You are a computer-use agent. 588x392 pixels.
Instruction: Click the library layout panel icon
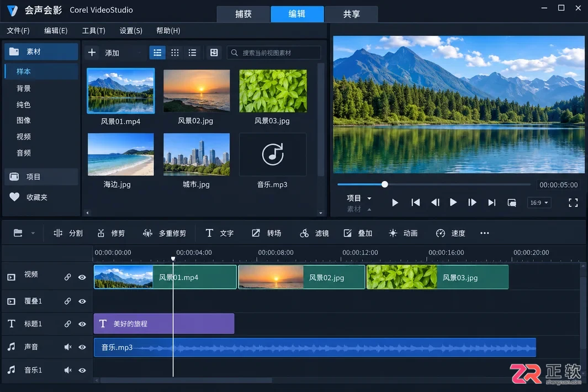coord(214,53)
